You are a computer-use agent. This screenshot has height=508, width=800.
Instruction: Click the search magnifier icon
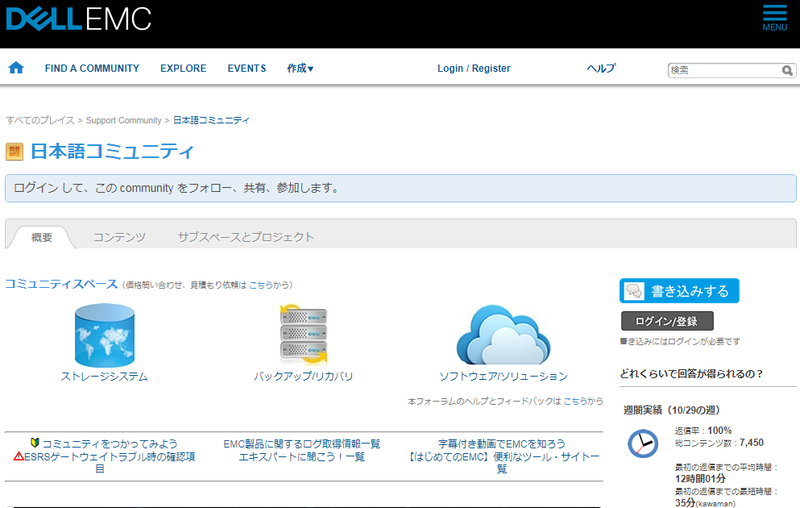pos(787,70)
